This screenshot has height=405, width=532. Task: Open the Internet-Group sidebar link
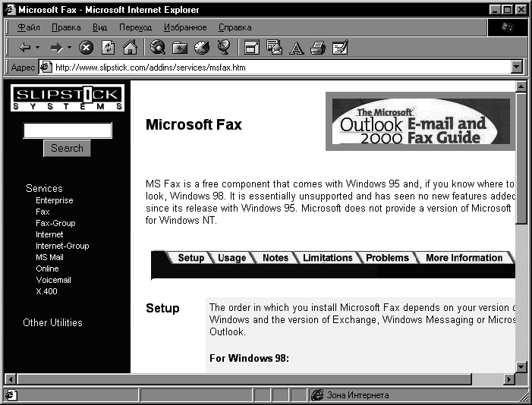[x=62, y=246]
